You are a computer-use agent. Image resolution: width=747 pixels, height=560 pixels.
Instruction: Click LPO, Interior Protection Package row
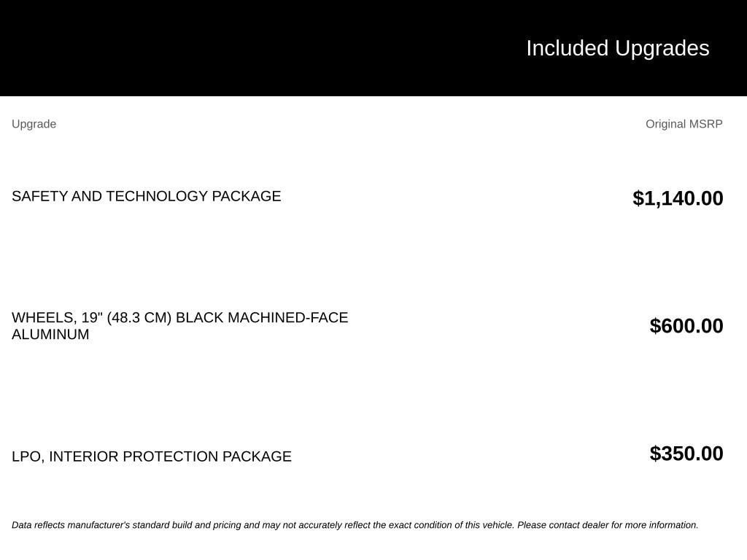pos(368,455)
